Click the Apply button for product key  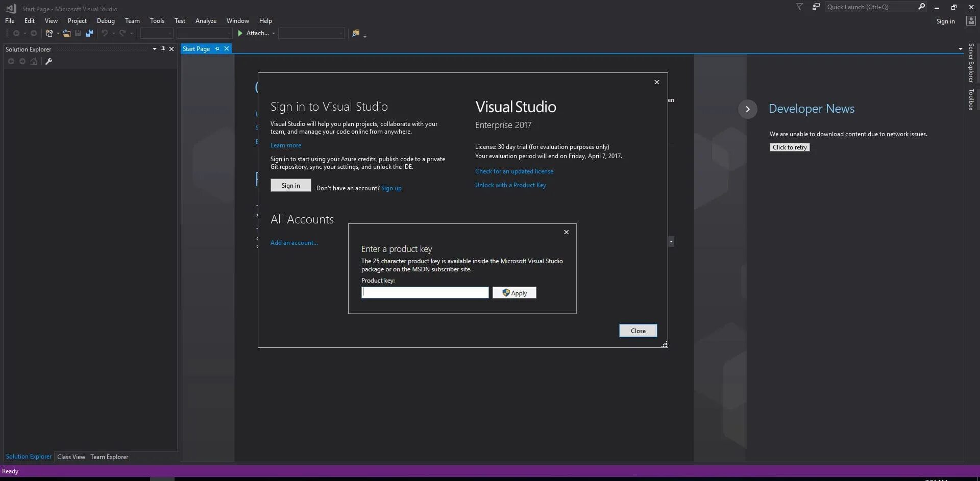click(x=514, y=293)
